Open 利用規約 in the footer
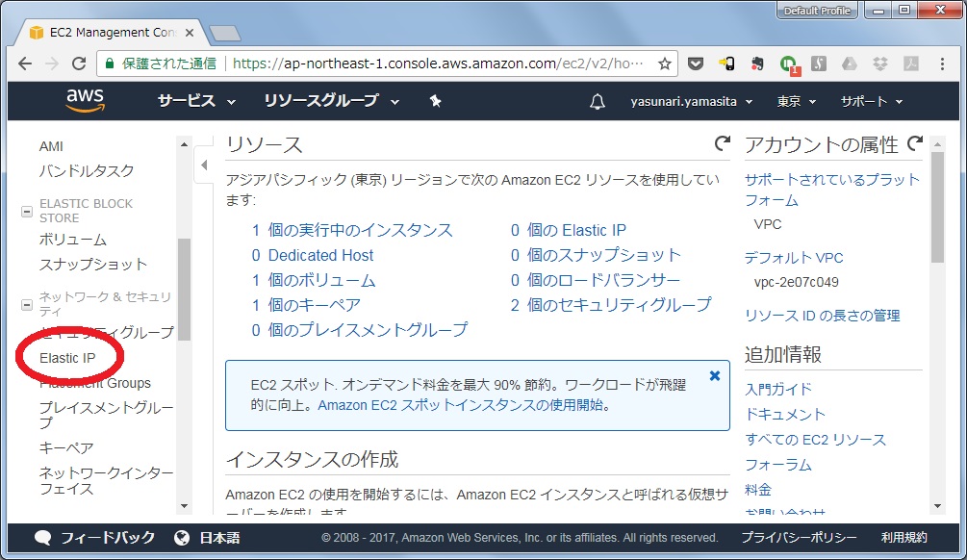 coord(904,538)
